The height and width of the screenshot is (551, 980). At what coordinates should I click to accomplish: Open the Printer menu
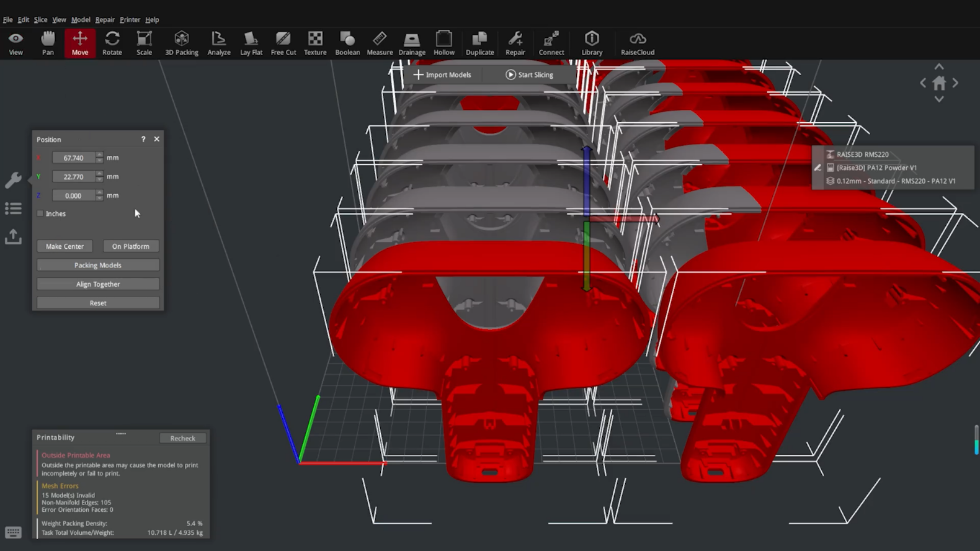coord(130,20)
